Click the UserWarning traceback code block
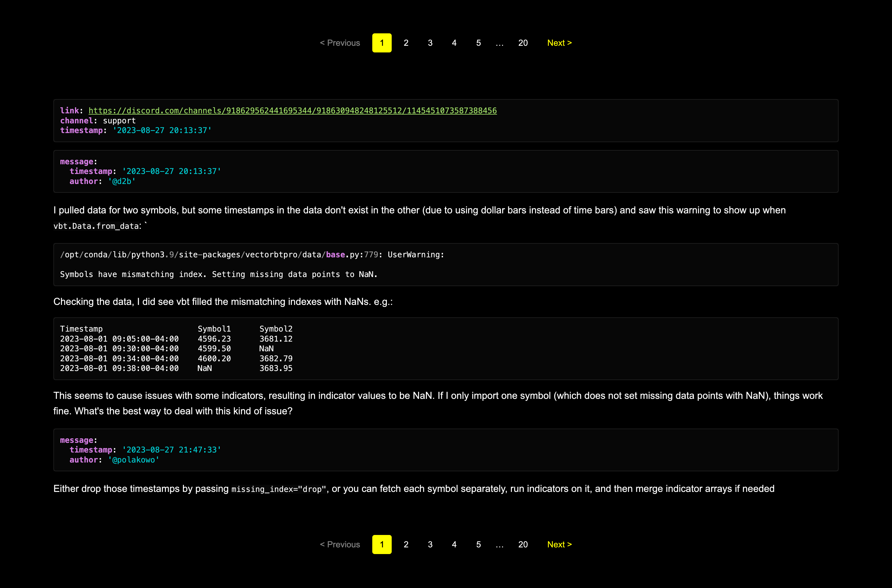The image size is (892, 588). pyautogui.click(x=445, y=264)
